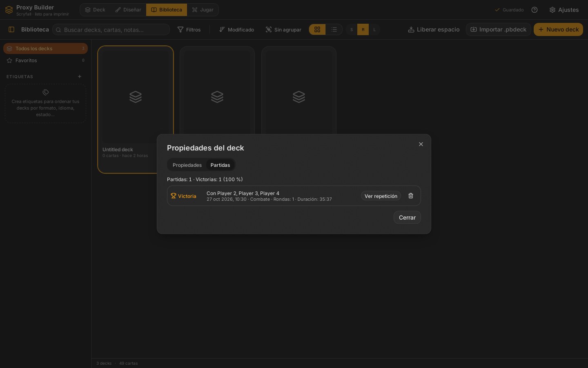This screenshot has width=588, height=368.
Task: Select medium card size M
Action: point(363,29)
